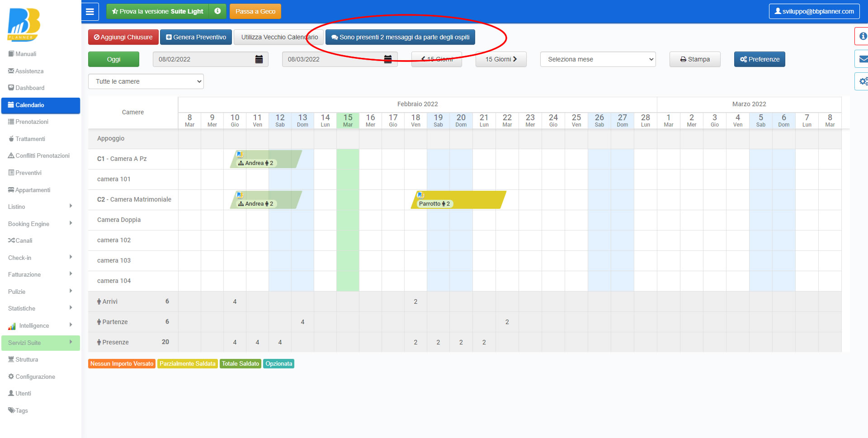This screenshot has height=438, width=868.
Task: Open the Parrotto booking on the calendar
Action: [458, 200]
